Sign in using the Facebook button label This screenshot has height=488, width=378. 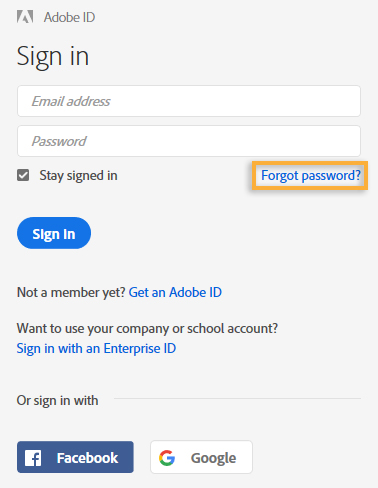pyautogui.click(x=87, y=458)
